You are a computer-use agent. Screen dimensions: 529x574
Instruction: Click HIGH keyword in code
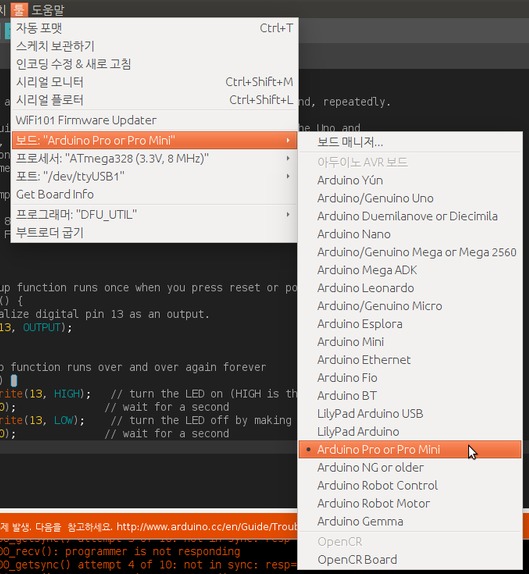[x=67, y=394]
